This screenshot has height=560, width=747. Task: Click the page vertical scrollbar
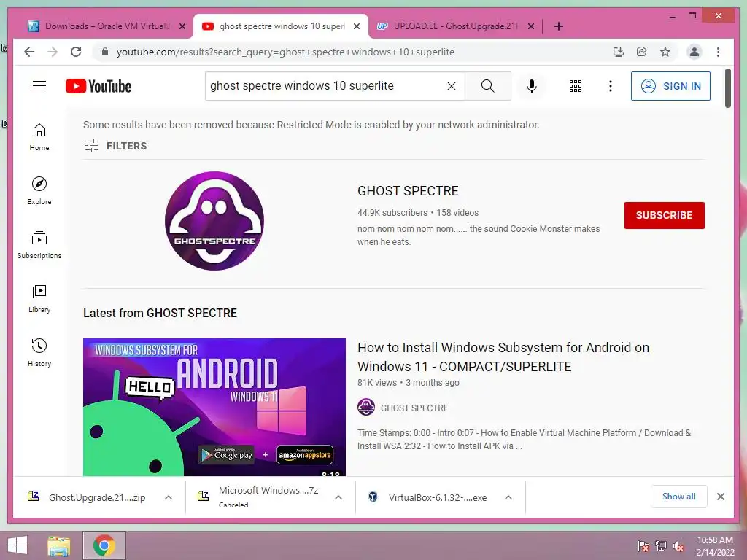pos(727,88)
